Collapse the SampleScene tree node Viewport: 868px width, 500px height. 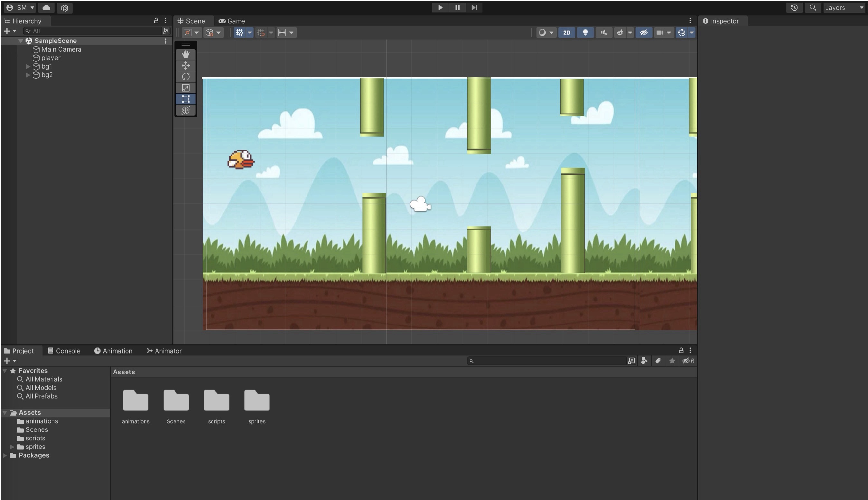20,41
